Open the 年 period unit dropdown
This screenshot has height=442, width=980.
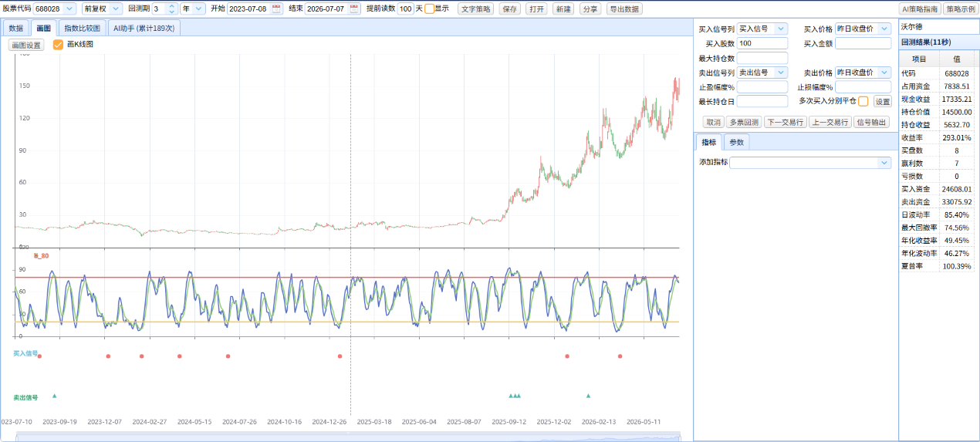[199, 8]
